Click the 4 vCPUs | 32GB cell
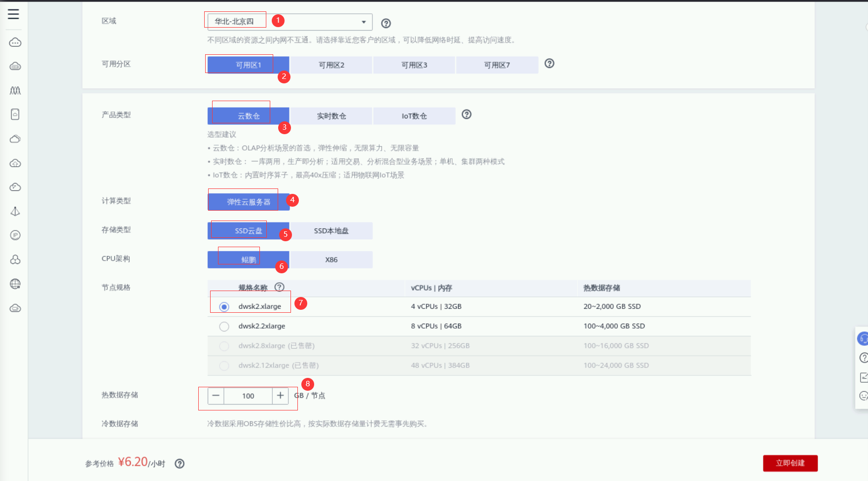This screenshot has height=481, width=868. pos(436,306)
